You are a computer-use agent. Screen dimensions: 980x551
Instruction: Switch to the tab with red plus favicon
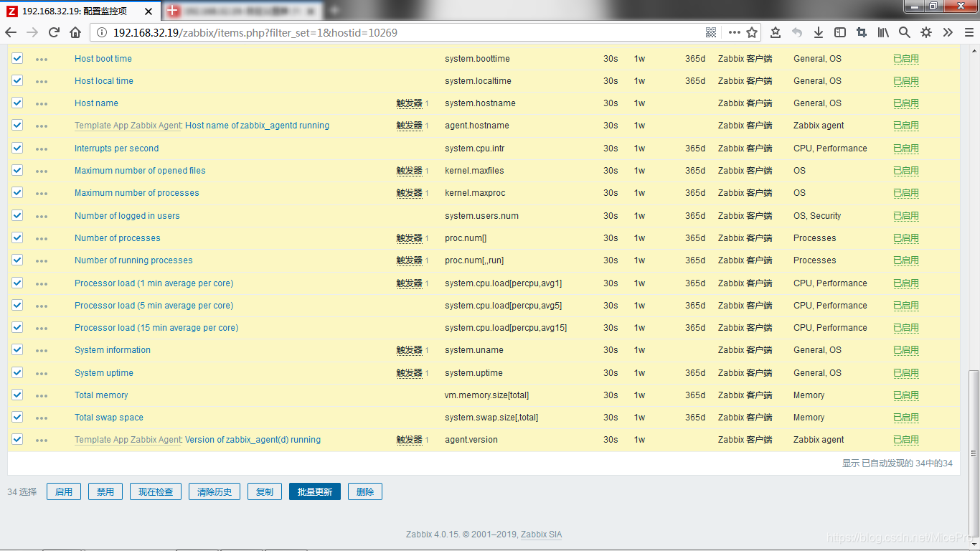(x=244, y=11)
